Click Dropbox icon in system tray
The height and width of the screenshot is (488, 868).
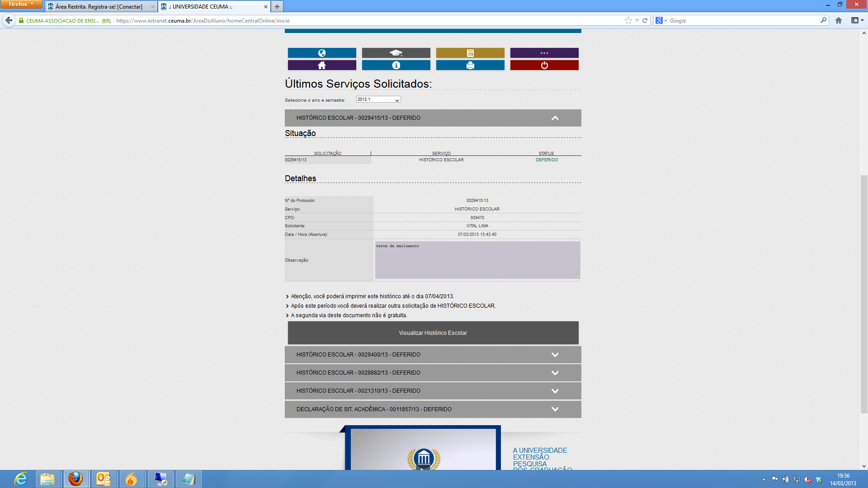(819, 479)
